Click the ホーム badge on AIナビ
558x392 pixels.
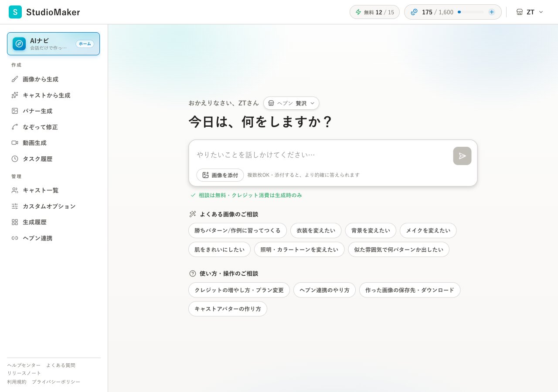(85, 44)
